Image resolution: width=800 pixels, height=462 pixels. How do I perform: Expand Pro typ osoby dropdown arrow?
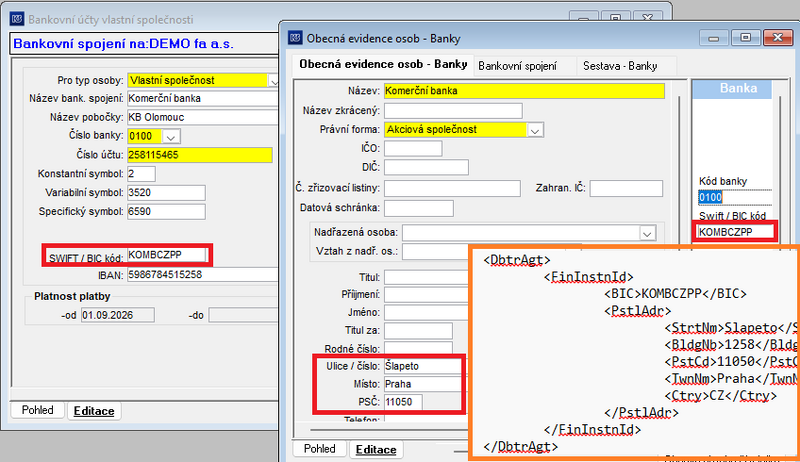tap(273, 81)
